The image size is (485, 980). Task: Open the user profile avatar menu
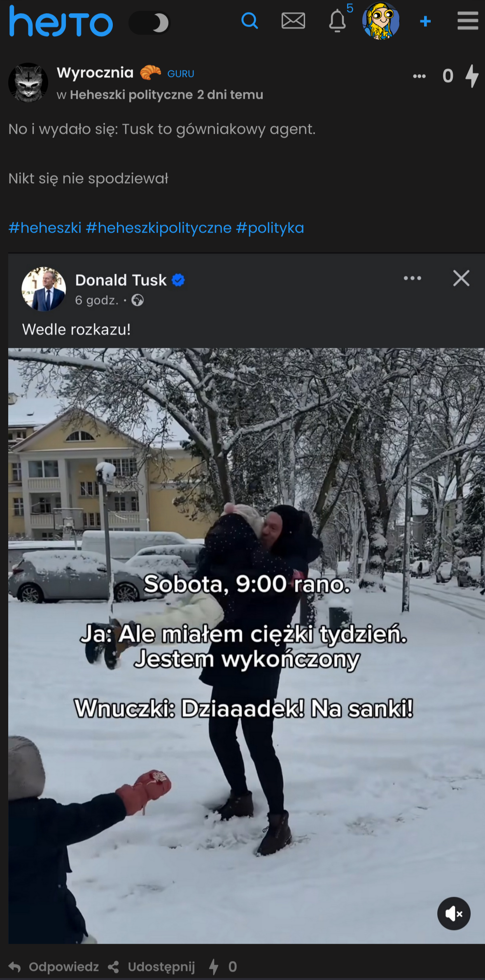[x=380, y=21]
